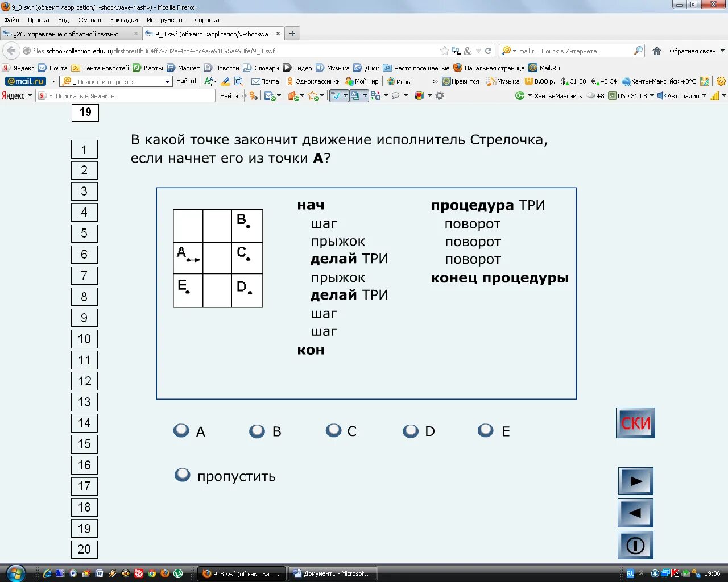Viewport: 728px width, 582px height.
Task: Switch to Документ1 - Microsoft Word taskbar item
Action: [332, 573]
